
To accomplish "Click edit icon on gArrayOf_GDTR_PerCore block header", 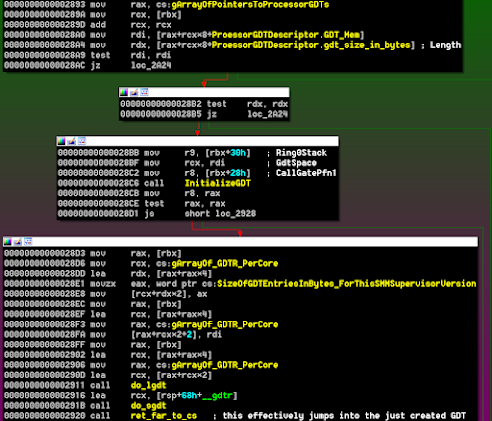I will point(18,242).
